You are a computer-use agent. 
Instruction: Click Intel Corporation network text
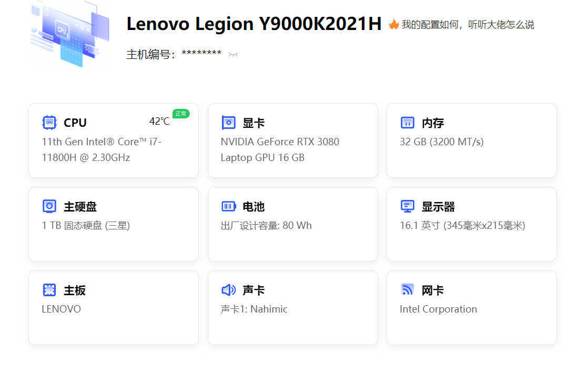[439, 309]
